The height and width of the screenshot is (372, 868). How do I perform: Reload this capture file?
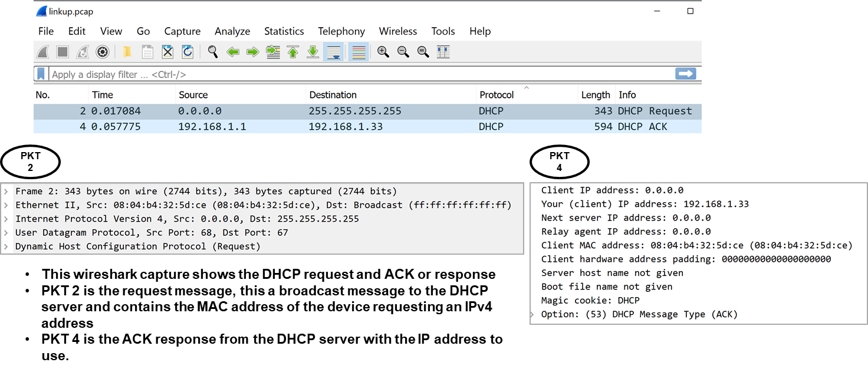188,52
